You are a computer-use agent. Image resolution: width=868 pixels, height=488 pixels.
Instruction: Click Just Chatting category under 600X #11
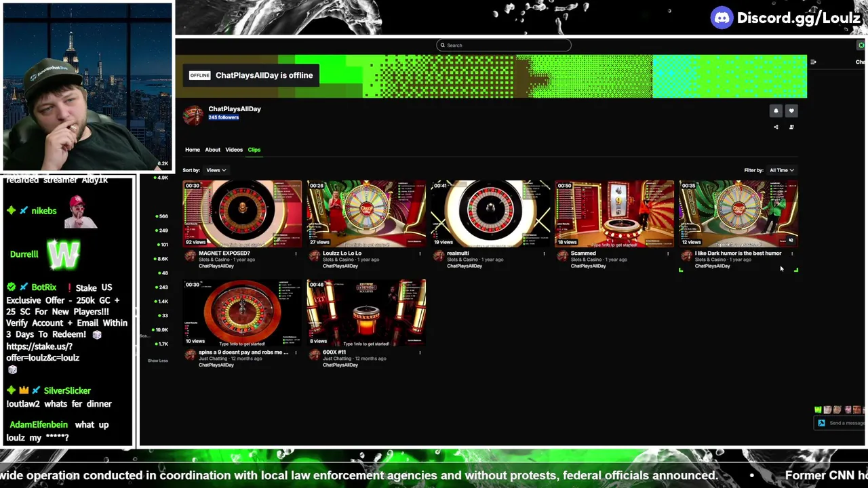(x=337, y=359)
